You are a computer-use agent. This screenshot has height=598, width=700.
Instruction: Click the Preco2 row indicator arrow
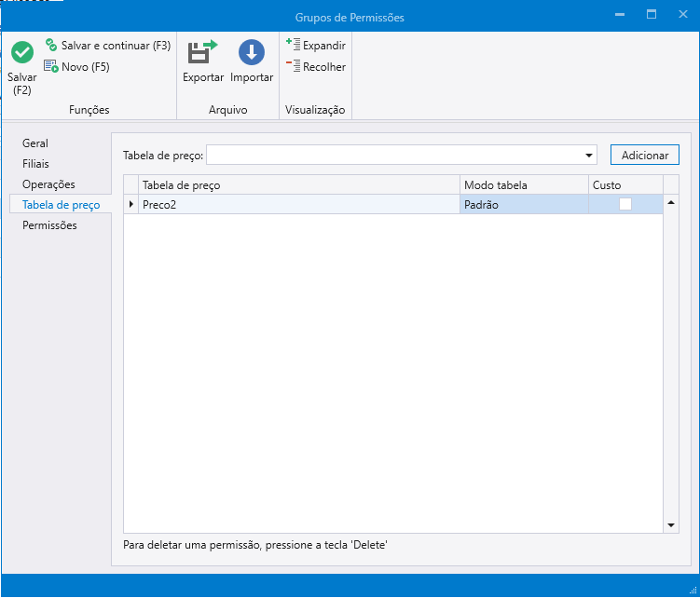(x=130, y=204)
